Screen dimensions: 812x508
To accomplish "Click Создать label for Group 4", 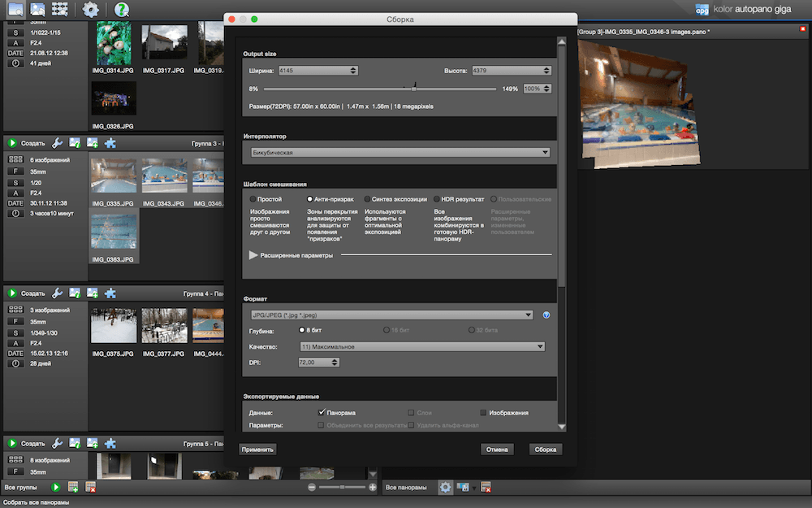I will click(32, 294).
